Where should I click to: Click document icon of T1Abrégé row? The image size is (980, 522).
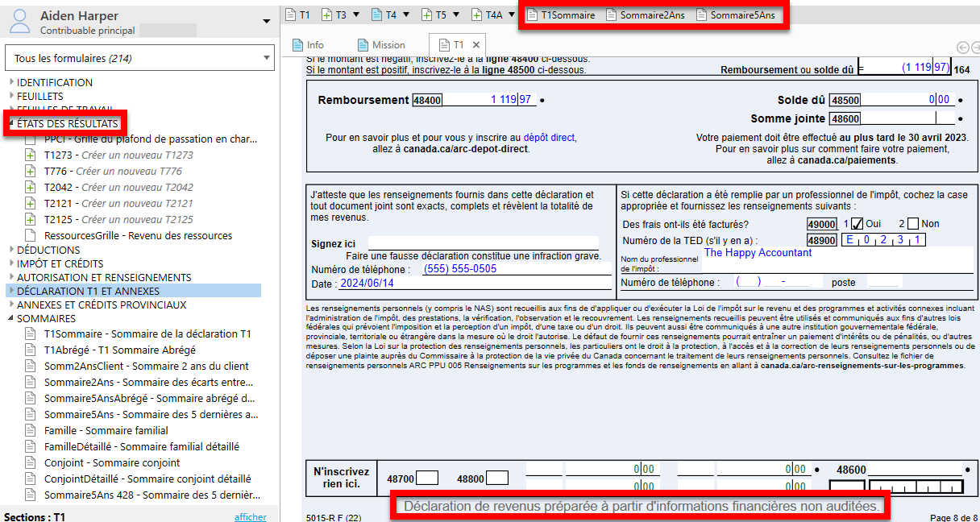[x=31, y=350]
